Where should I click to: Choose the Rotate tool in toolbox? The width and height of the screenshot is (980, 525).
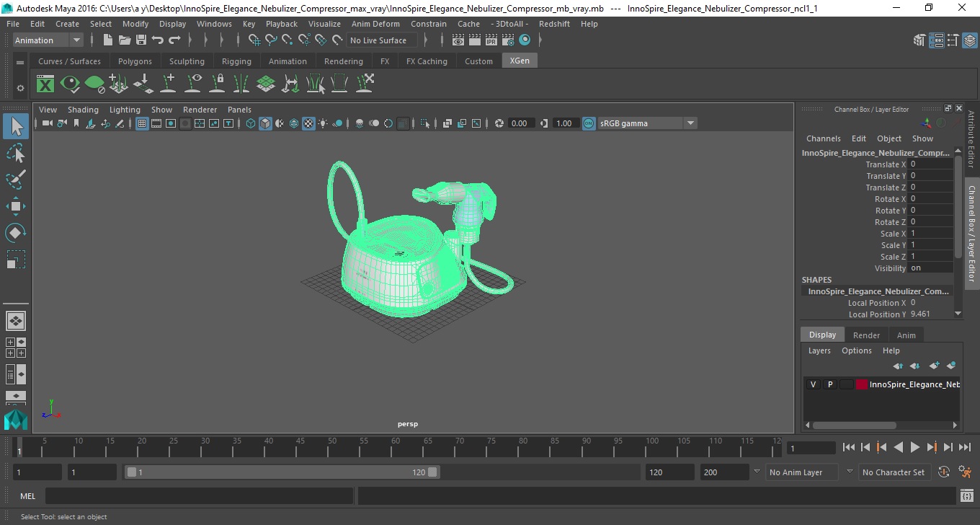[x=16, y=233]
